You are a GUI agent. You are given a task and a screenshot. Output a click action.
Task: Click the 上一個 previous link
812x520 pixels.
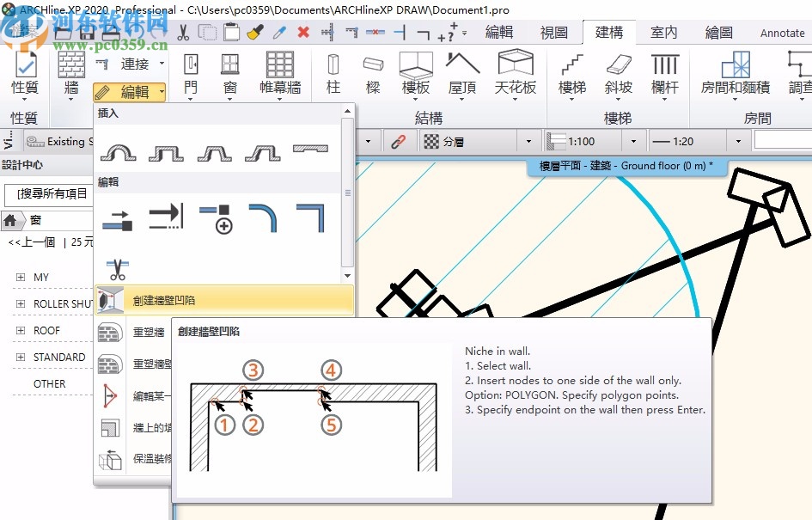[32, 242]
